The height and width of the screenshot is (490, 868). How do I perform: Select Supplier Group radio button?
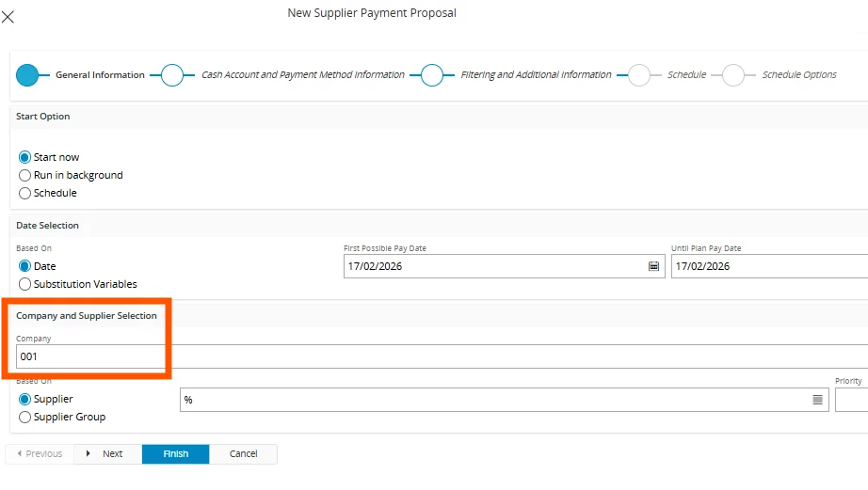pos(25,417)
